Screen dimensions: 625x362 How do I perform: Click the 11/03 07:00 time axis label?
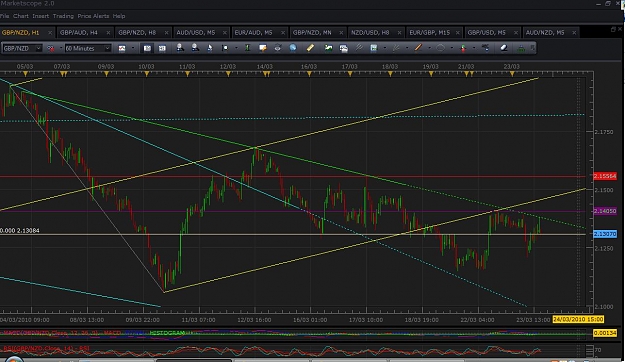199,320
